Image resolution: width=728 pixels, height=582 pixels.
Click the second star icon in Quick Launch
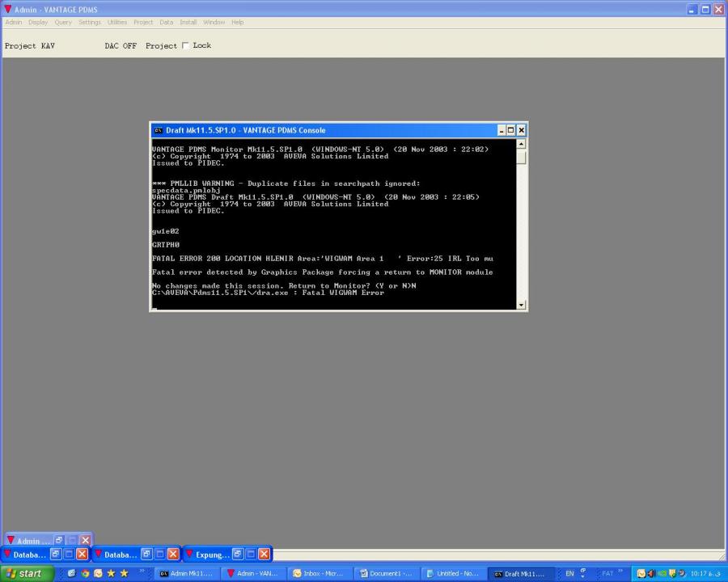(124, 574)
